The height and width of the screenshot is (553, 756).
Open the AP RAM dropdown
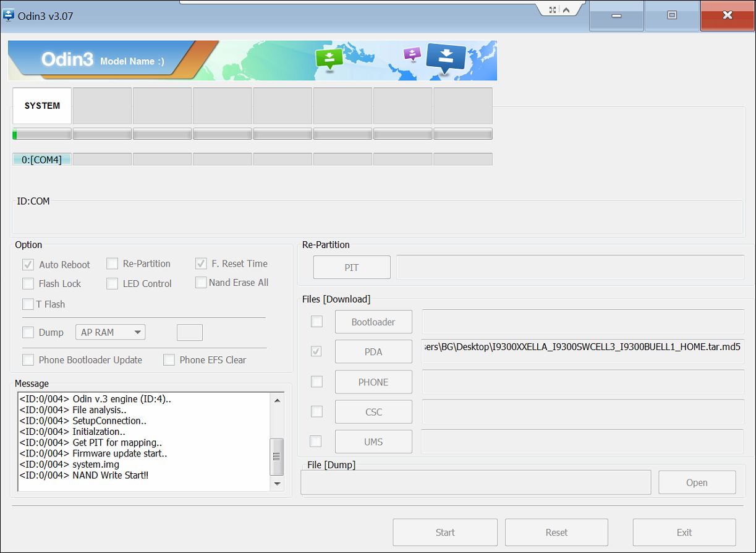[x=111, y=332]
